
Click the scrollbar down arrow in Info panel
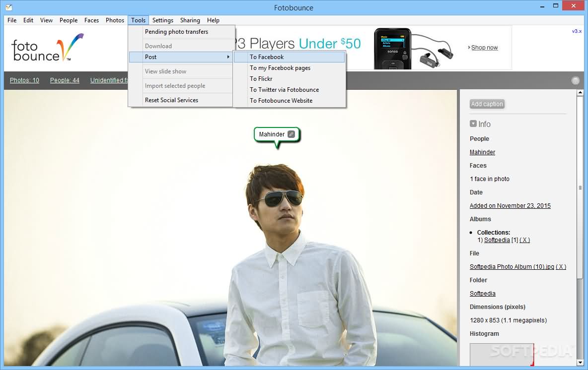click(580, 363)
